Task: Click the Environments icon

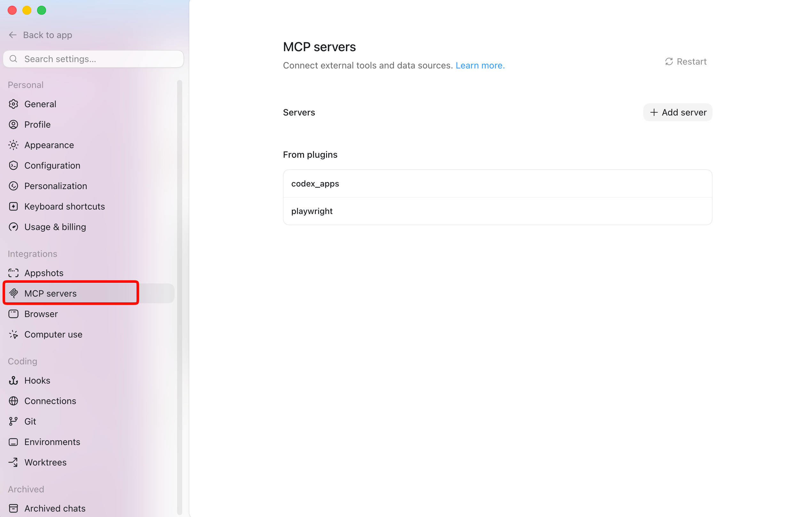Action: click(x=13, y=442)
